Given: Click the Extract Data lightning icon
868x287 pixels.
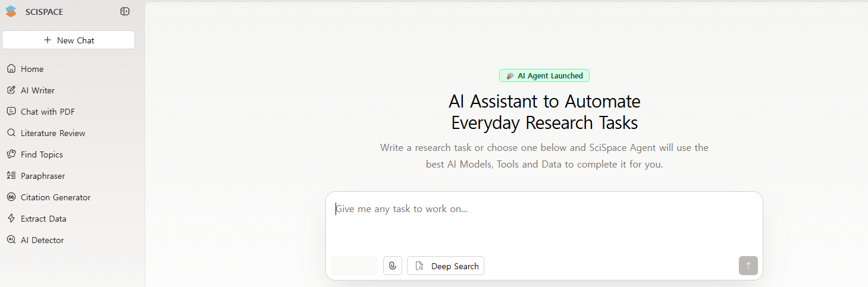Looking at the screenshot, I should (x=11, y=219).
